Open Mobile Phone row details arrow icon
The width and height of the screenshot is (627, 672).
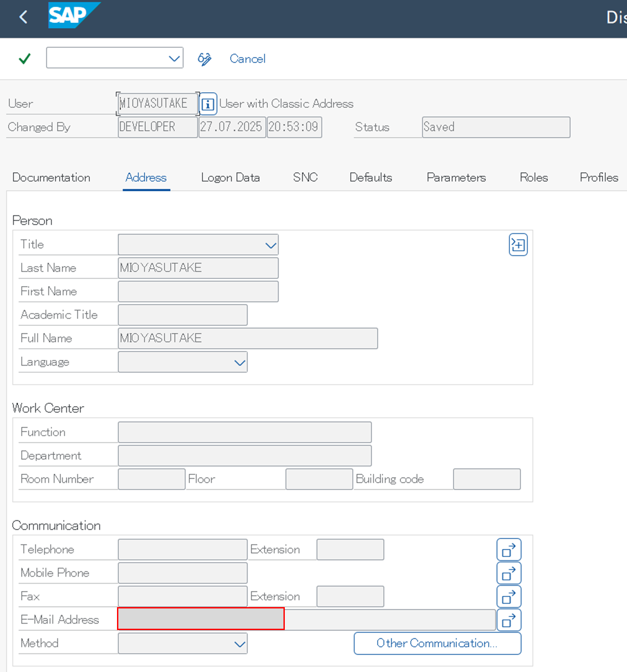[509, 573]
